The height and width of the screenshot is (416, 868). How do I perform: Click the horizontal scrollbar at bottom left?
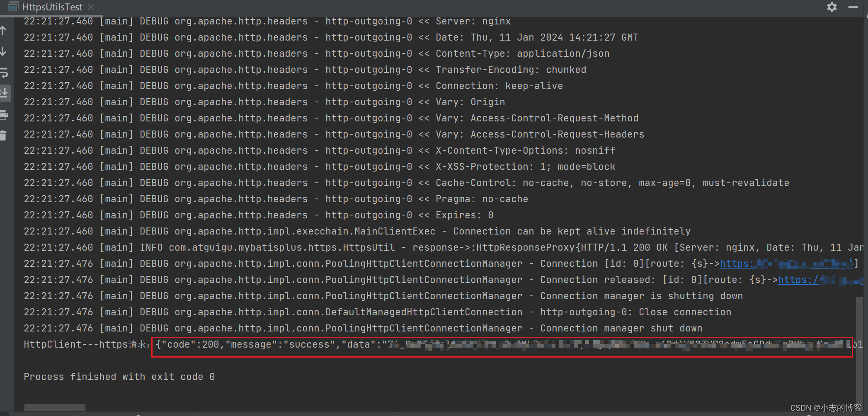click(54, 408)
